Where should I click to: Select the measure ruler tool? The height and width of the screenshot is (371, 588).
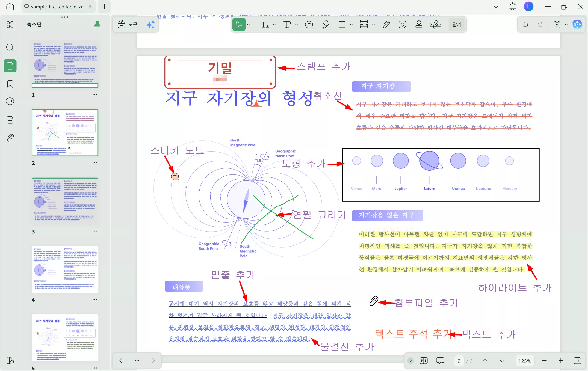(364, 25)
